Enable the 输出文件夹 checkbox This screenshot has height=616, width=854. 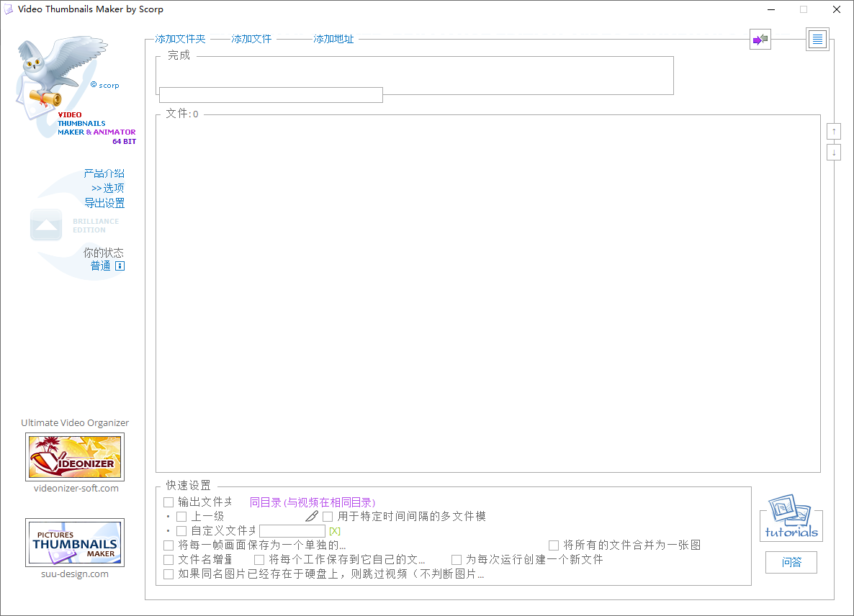pyautogui.click(x=168, y=502)
